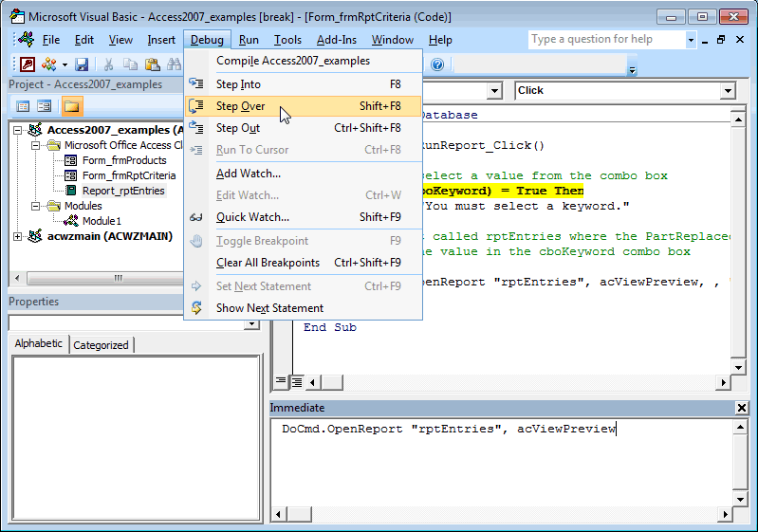Select Full Module View icon below code window

click(x=297, y=382)
